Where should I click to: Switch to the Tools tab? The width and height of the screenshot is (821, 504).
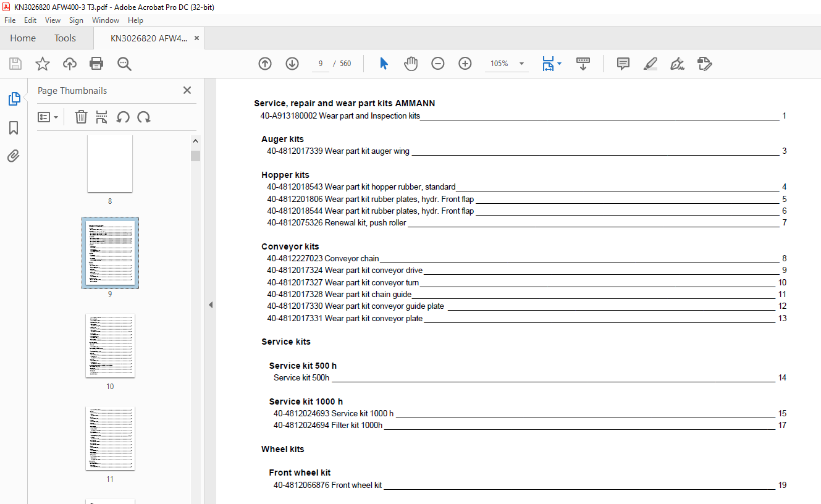[65, 38]
